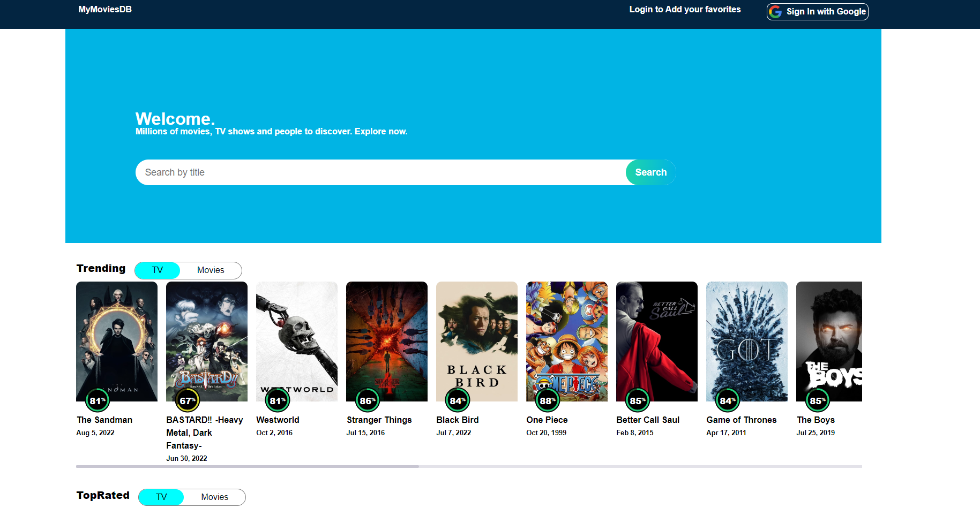The height and width of the screenshot is (508, 980).
Task: Select the TV tab in TopRated
Action: coord(161,497)
